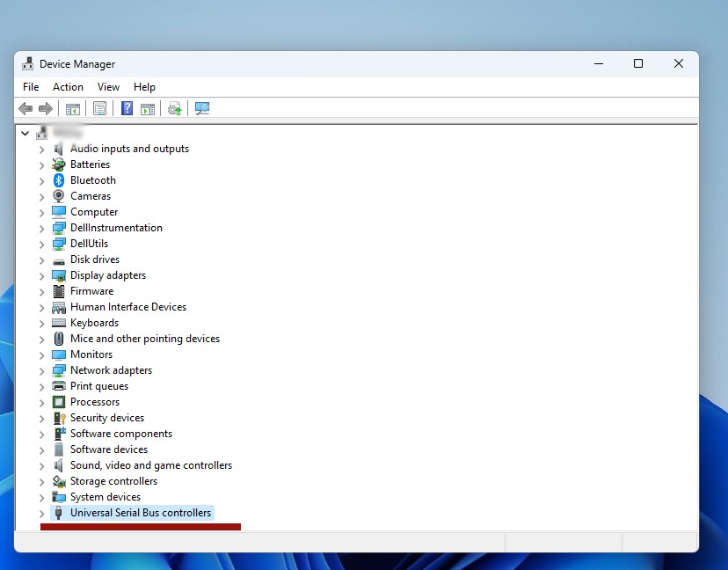Collapse the computer name root node
728x570 pixels.
25,132
